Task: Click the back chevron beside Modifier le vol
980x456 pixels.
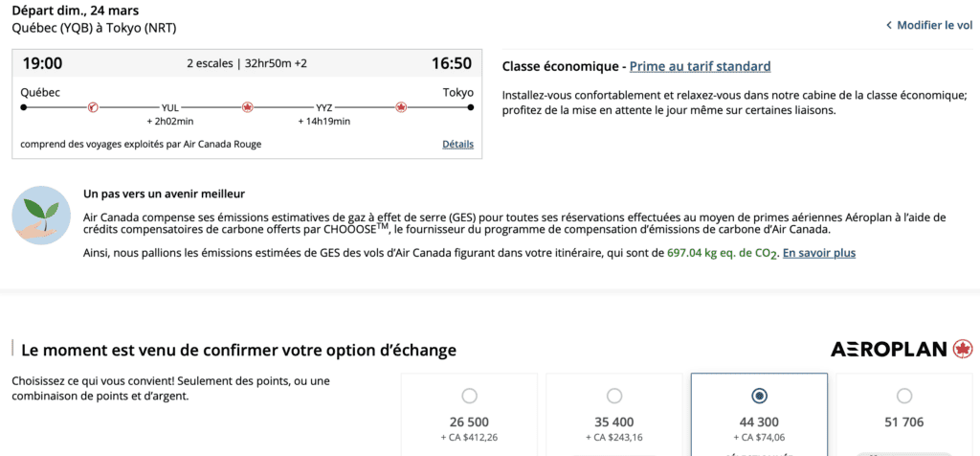Action: [888, 25]
